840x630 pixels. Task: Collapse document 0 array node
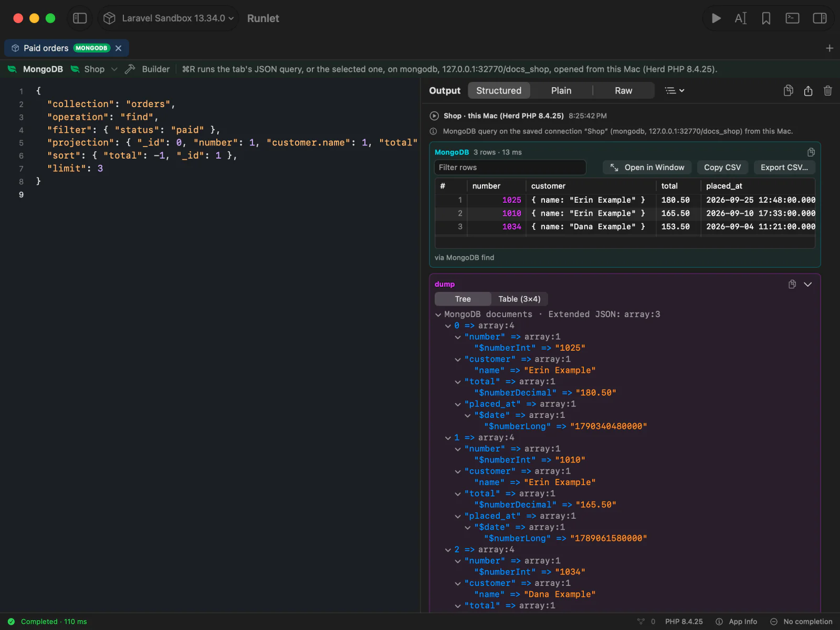[x=448, y=326]
